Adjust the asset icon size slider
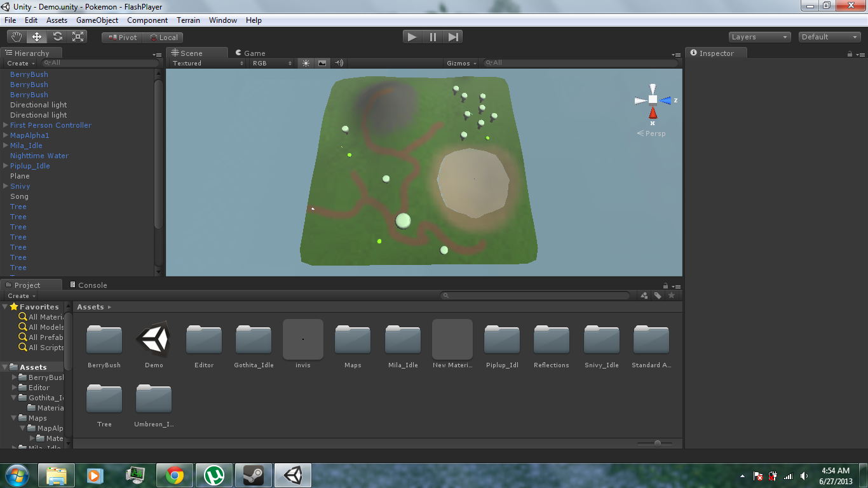This screenshot has height=488, width=868. [657, 443]
